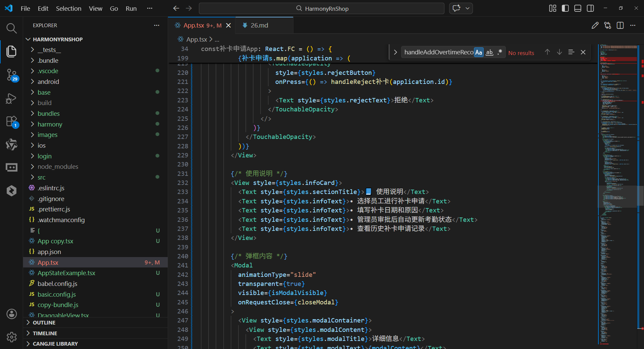This screenshot has width=644, height=349.
Task: Open the Edit menu
Action: tap(43, 8)
